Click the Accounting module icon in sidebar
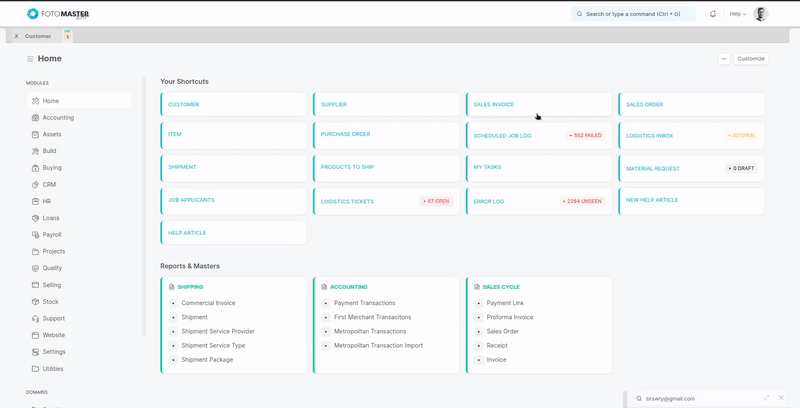Viewport: 800px width, 408px height. point(35,118)
